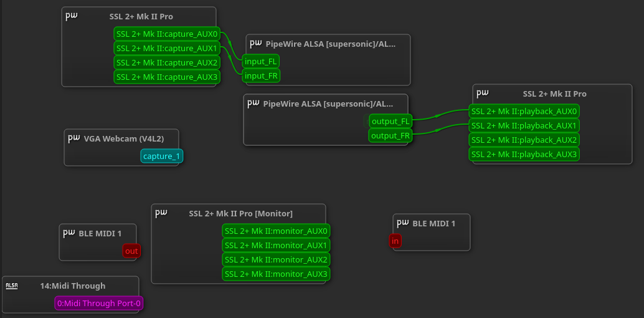Screen dimensions: 644x318
Task: Select title of PipeWire ALSA node with inputs
Action: [331, 44]
